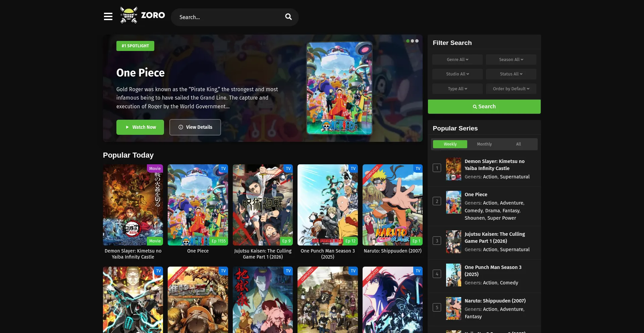
Task: Open View Details for One Piece
Action: point(195,127)
